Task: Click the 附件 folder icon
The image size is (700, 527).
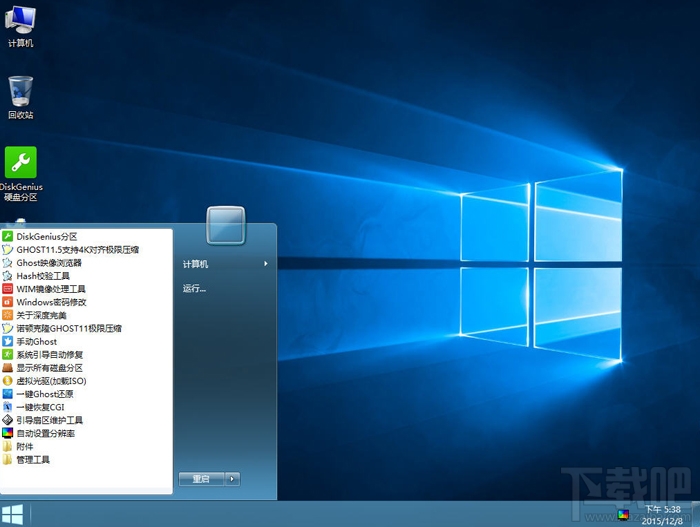Action: [x=7, y=446]
